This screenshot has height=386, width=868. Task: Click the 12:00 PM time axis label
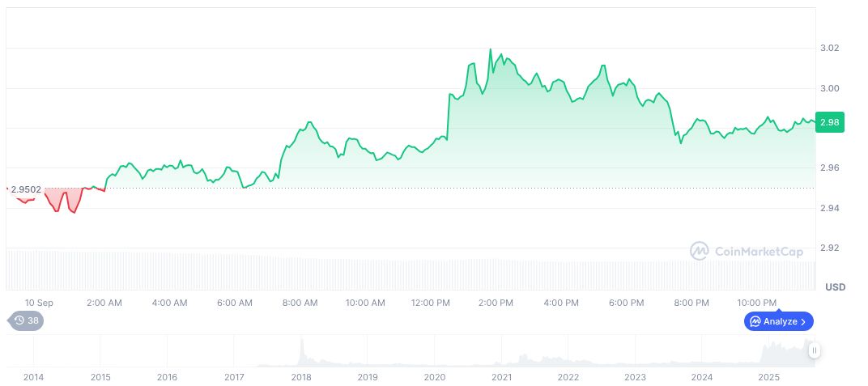(431, 303)
